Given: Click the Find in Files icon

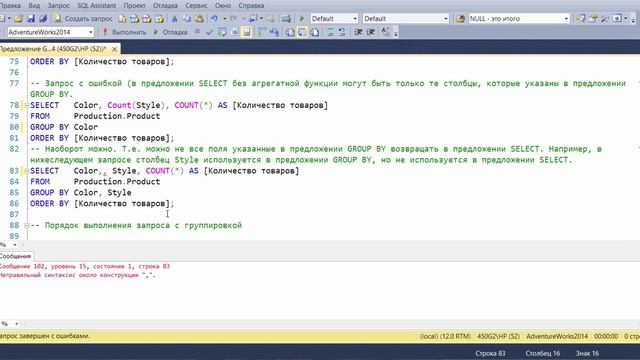Looking at the screenshot, I should 460,19.
